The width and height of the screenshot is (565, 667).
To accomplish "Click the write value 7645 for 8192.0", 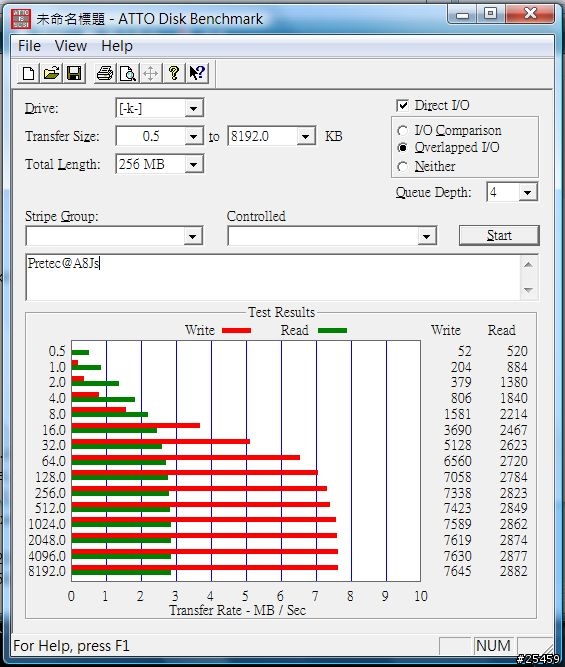I will point(457,571).
